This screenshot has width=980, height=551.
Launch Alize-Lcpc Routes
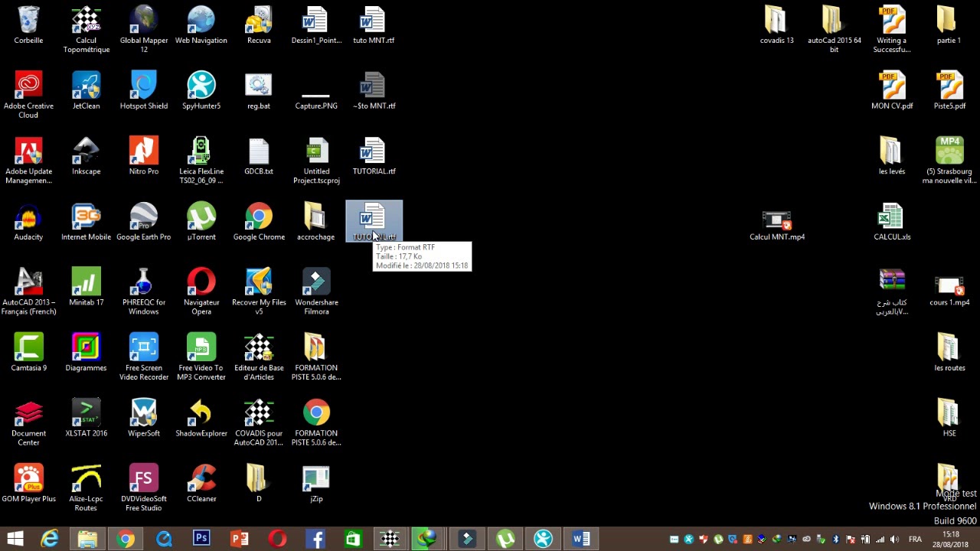pyautogui.click(x=86, y=487)
